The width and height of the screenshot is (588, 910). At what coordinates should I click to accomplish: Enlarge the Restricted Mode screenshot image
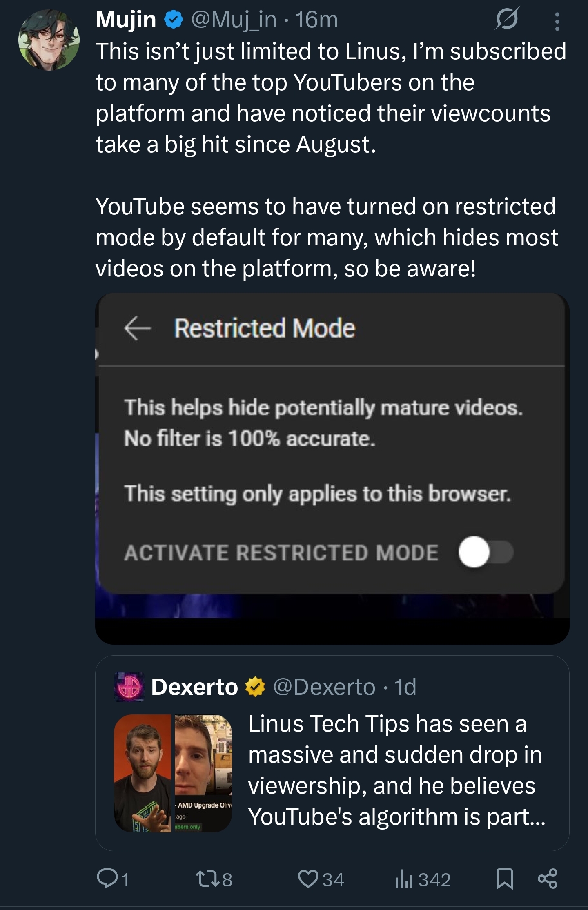tap(332, 468)
